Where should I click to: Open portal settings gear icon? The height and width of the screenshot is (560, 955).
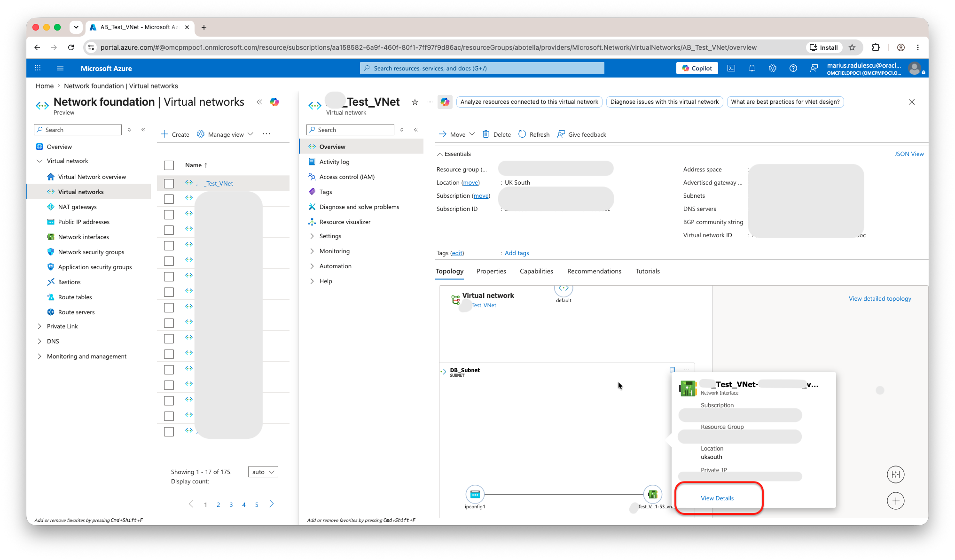click(x=773, y=68)
